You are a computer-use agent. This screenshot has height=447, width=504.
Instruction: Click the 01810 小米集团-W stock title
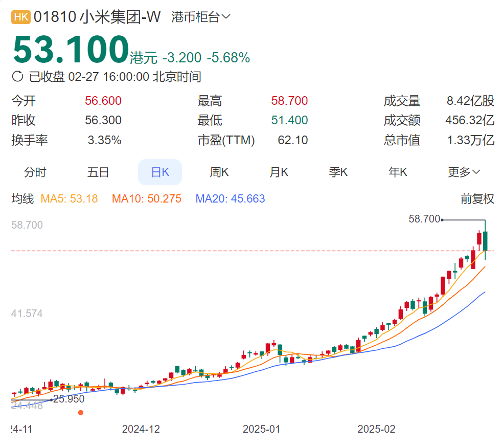coord(97,17)
